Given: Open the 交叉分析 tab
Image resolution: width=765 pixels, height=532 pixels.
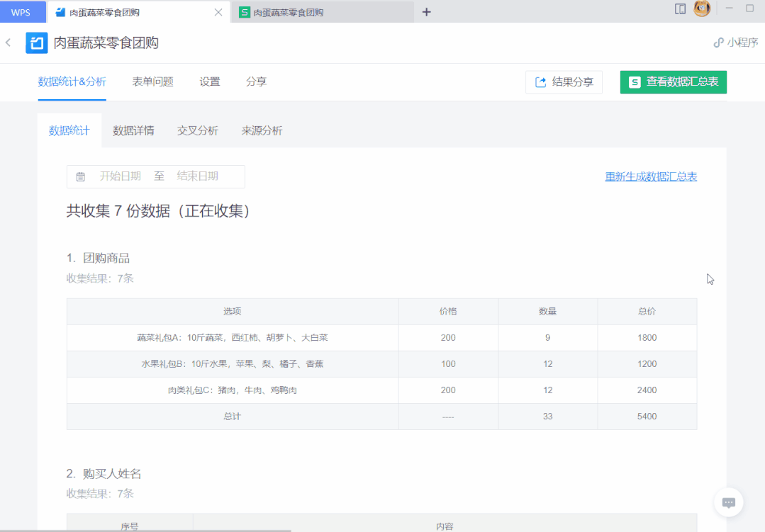Looking at the screenshot, I should click(197, 131).
